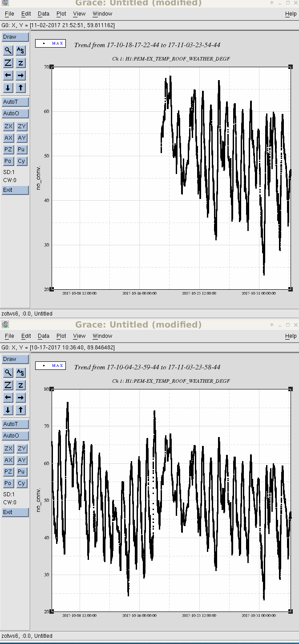Open the Plot menu in the bottom window

pyautogui.click(x=61, y=336)
